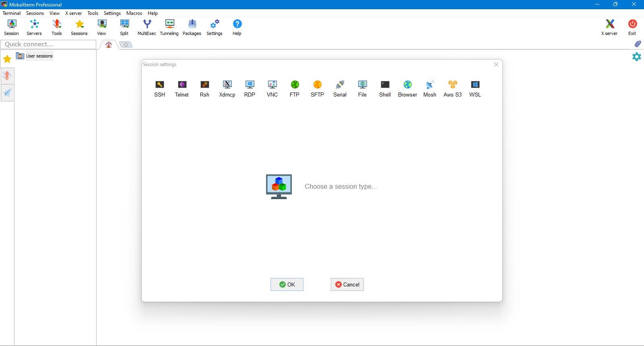Confirm with the OK button
Image resolution: width=644 pixels, height=346 pixels.
287,284
